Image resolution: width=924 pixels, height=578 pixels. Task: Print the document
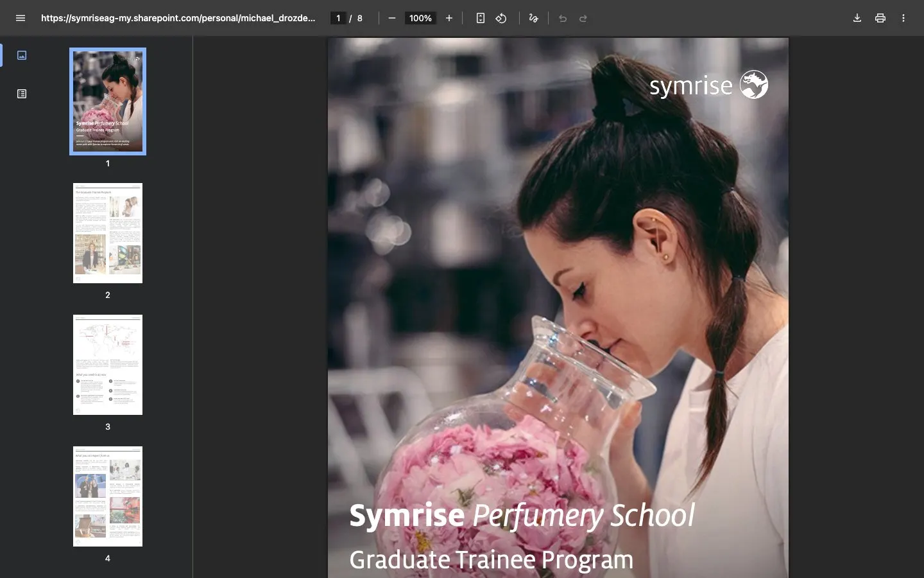[880, 18]
